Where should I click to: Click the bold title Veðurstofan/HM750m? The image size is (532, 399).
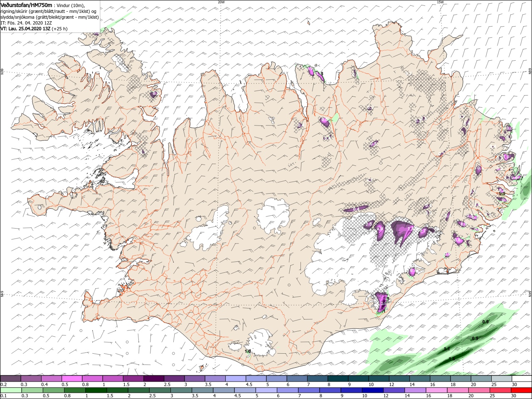[x=26, y=5]
